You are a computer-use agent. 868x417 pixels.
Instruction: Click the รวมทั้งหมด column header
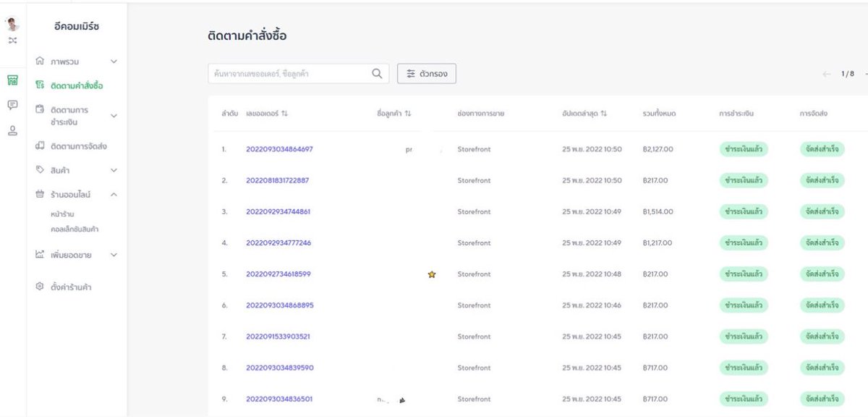(x=659, y=114)
